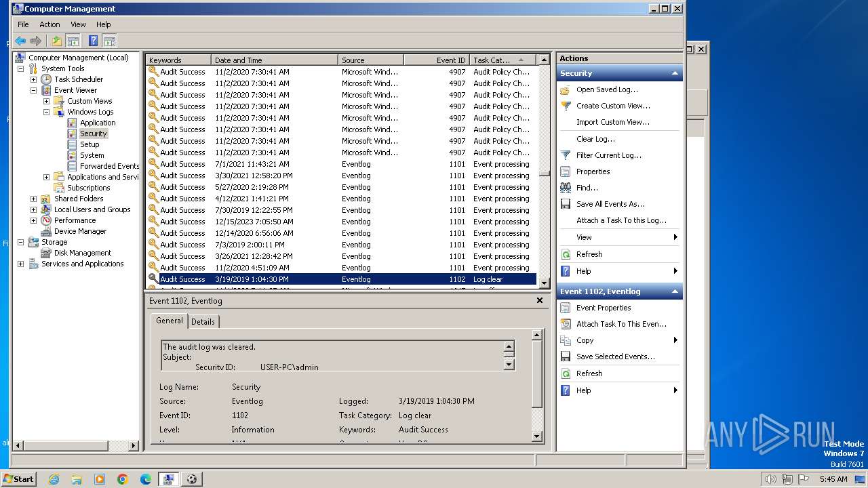Click event list scrollbar down arrow
The height and width of the screenshot is (488, 868).
[544, 285]
